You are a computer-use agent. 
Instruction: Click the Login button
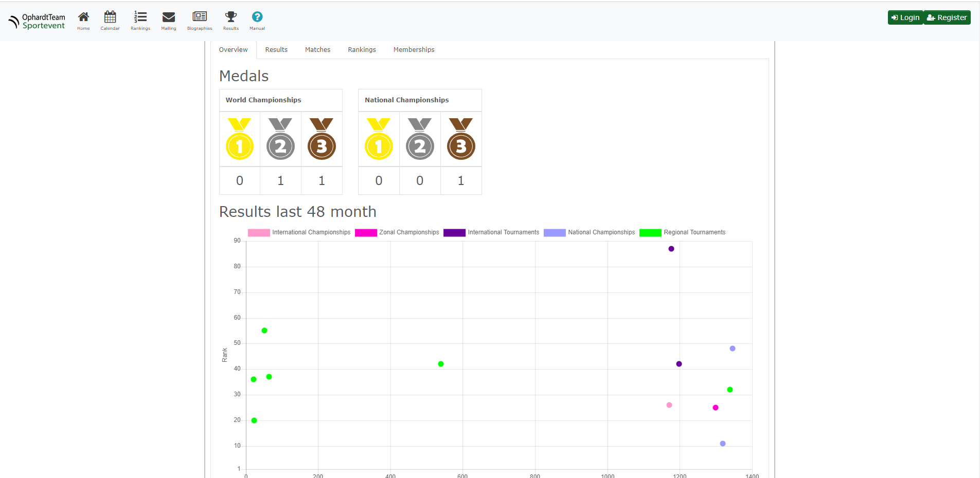tap(905, 17)
